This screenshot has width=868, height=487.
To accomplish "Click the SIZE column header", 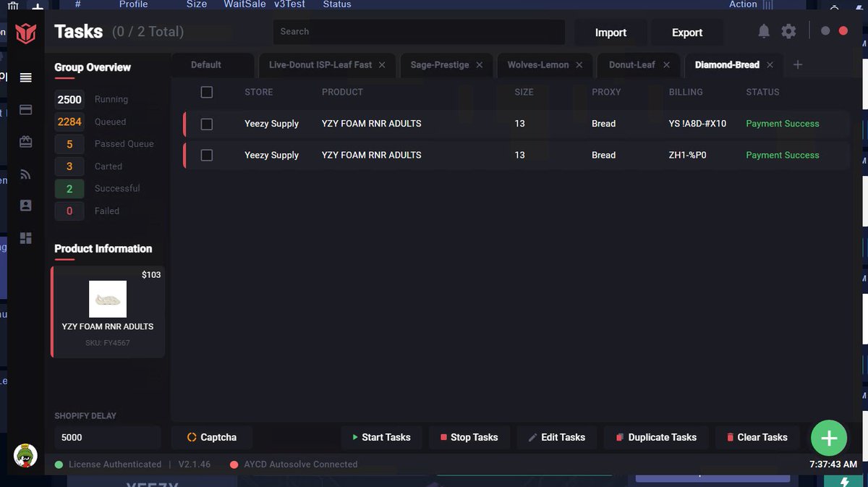I will pos(524,93).
